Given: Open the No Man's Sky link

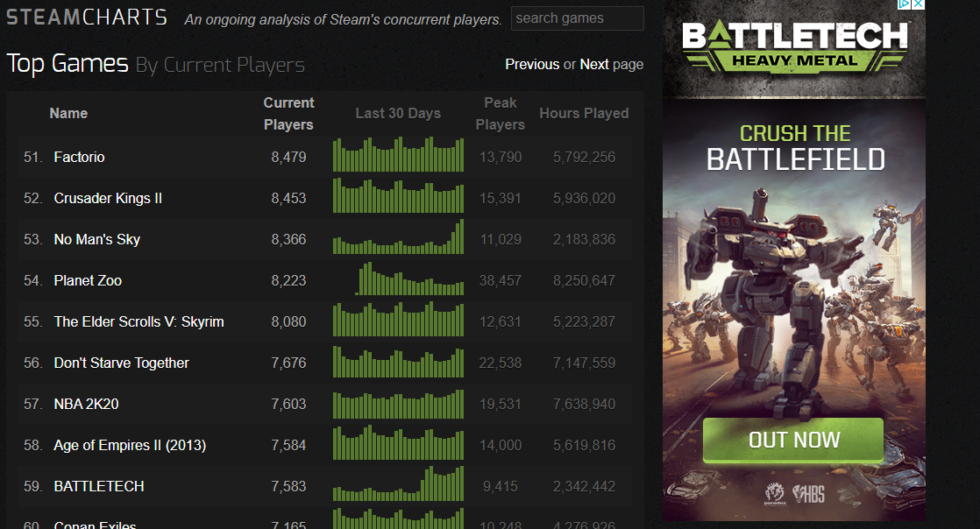Looking at the screenshot, I should (x=96, y=239).
